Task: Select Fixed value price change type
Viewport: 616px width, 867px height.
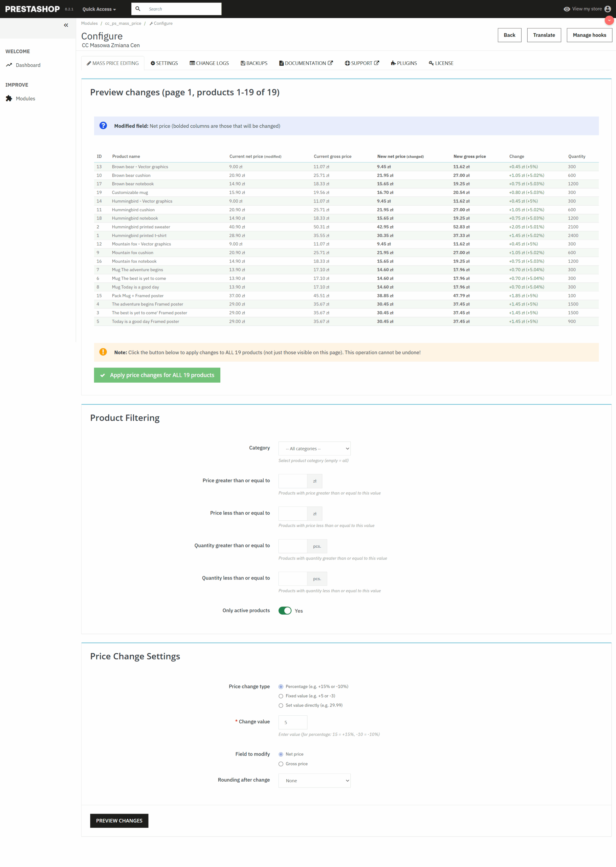Action: pos(281,696)
